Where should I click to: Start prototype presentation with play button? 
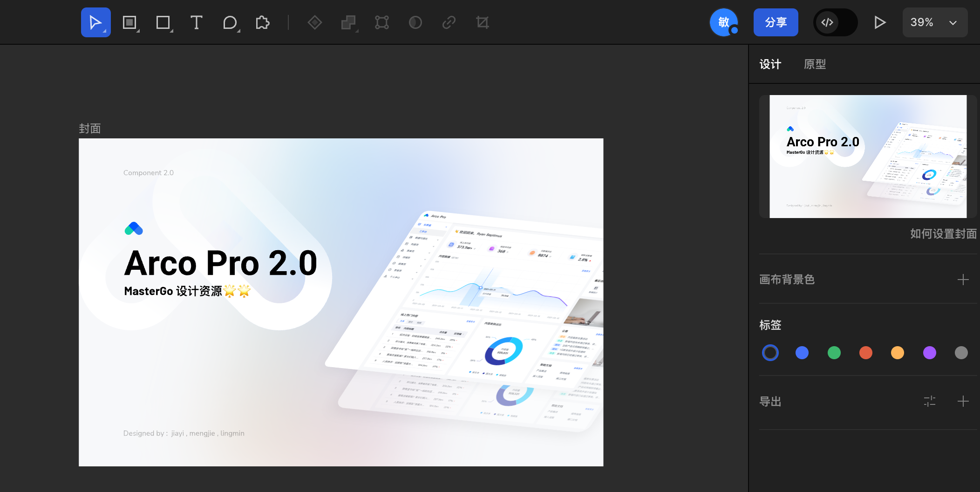point(880,22)
